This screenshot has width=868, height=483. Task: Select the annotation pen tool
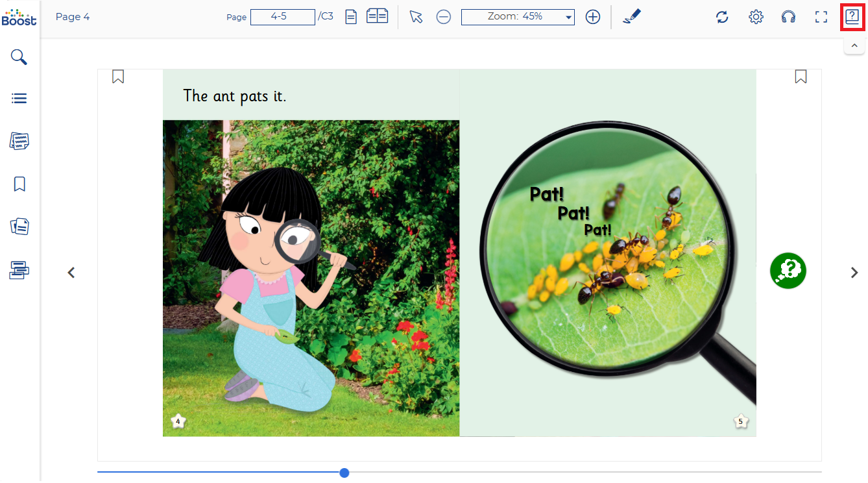(x=631, y=17)
